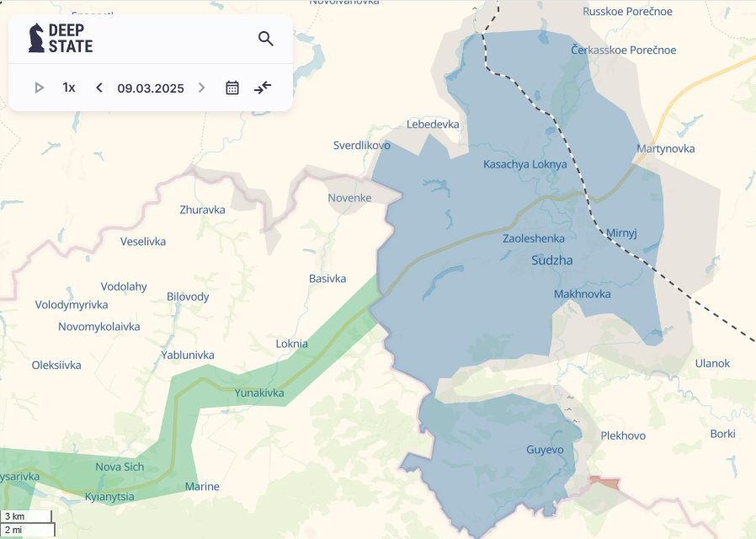Image resolution: width=756 pixels, height=539 pixels.
Task: Click the Sverdlikovo label on map
Action: pos(362,146)
